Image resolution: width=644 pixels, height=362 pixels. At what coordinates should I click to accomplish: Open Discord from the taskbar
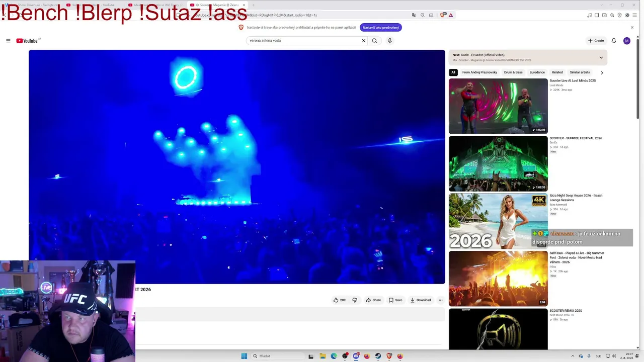[356, 356]
